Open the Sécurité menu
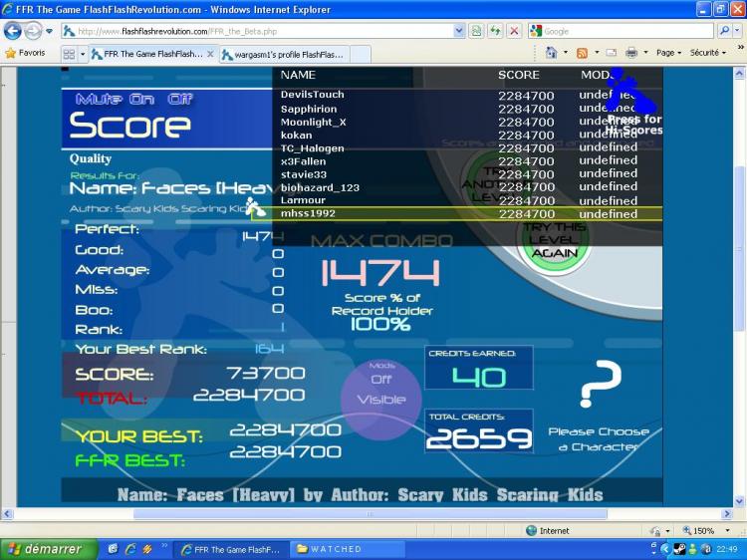 click(710, 53)
